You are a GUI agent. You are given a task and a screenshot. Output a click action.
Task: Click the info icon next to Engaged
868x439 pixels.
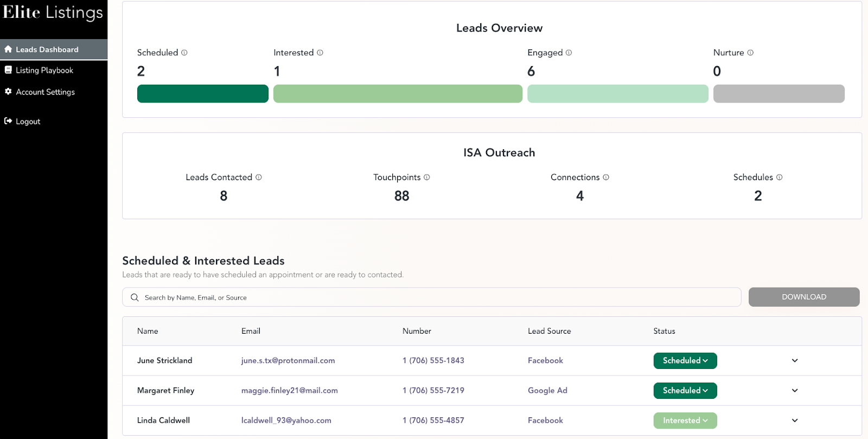pos(569,53)
